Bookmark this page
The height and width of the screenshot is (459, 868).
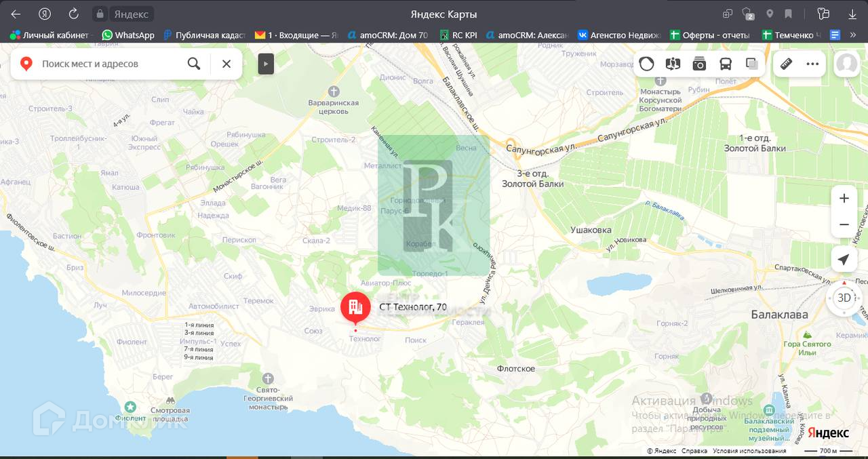(x=789, y=14)
